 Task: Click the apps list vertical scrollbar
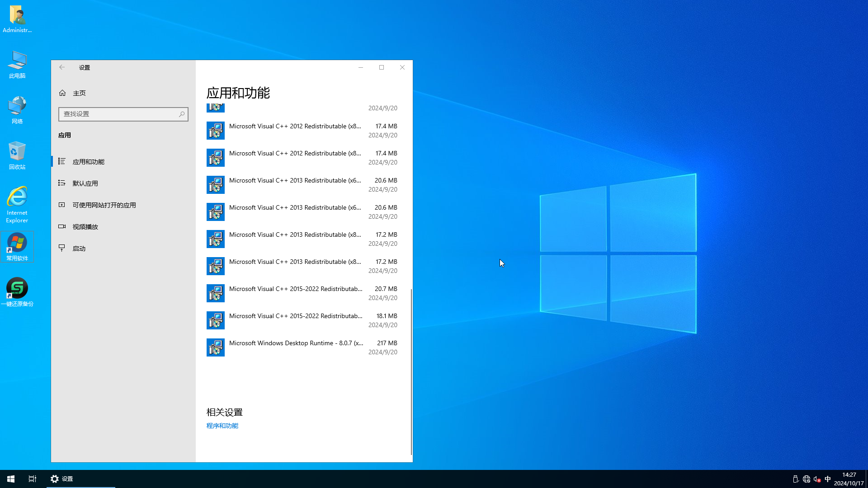click(x=411, y=372)
